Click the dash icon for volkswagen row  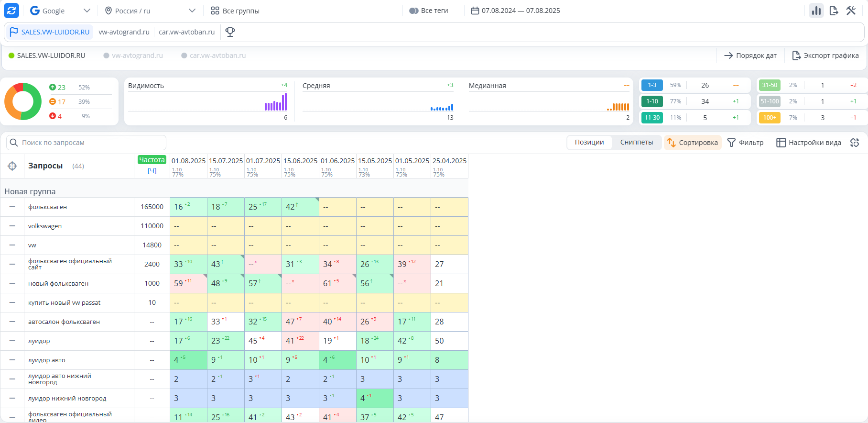(x=12, y=226)
